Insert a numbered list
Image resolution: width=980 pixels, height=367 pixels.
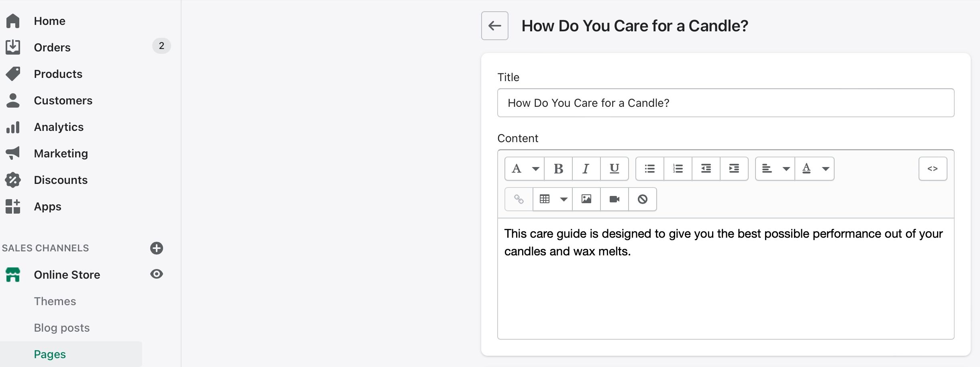678,169
